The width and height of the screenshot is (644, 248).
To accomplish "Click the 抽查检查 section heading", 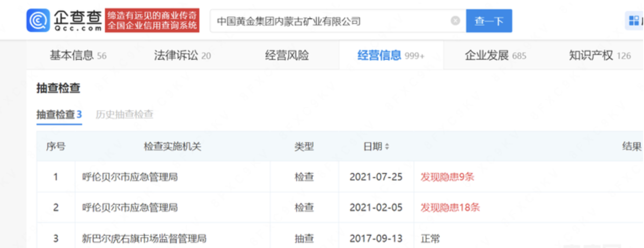I will coord(58,88).
